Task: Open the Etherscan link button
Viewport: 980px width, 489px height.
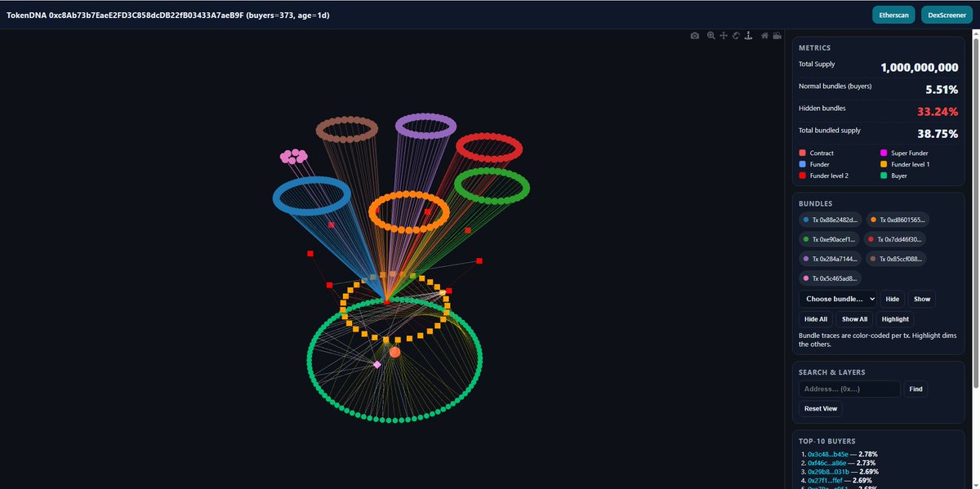Action: pos(893,15)
